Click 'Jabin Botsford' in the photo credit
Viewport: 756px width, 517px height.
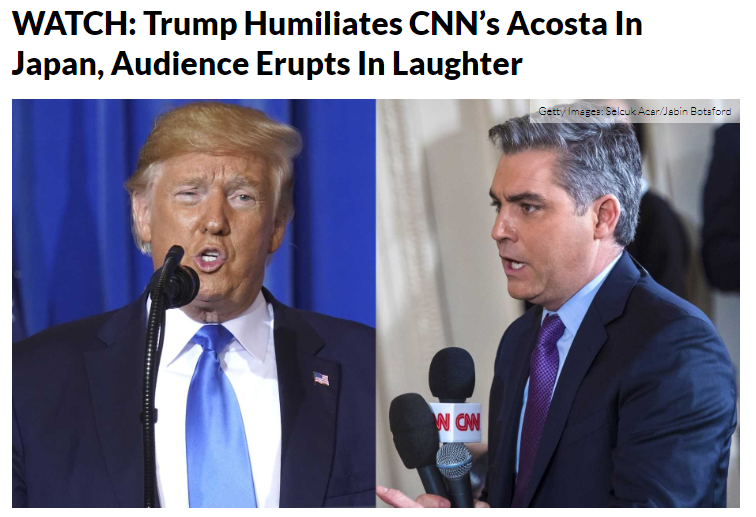coord(698,111)
